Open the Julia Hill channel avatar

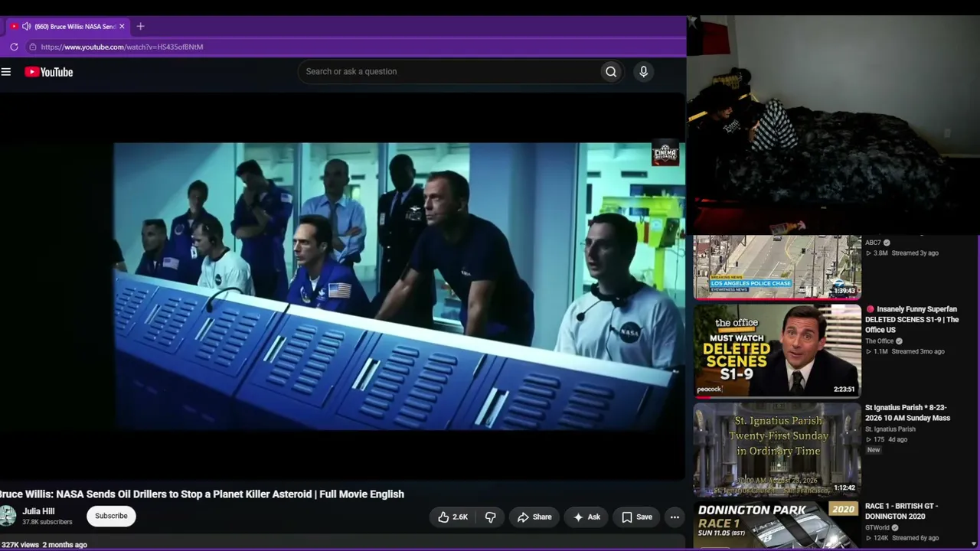click(8, 516)
